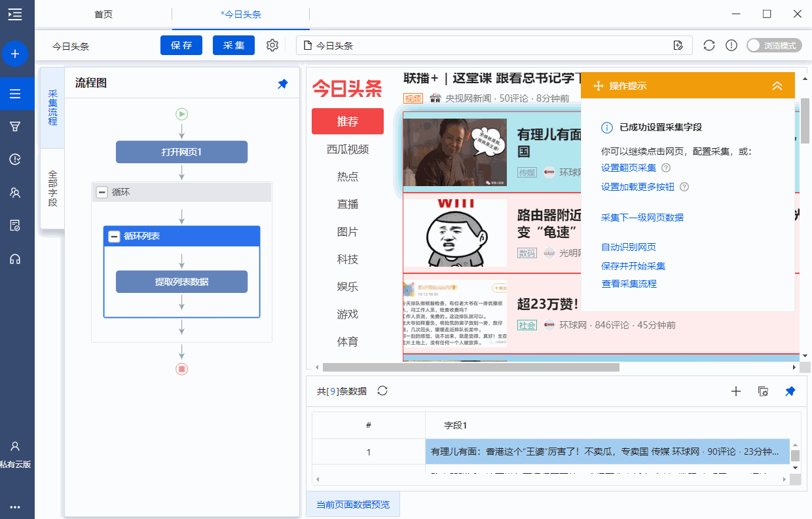
Task: Click the info exclamation icon in toolbar
Action: [732, 45]
